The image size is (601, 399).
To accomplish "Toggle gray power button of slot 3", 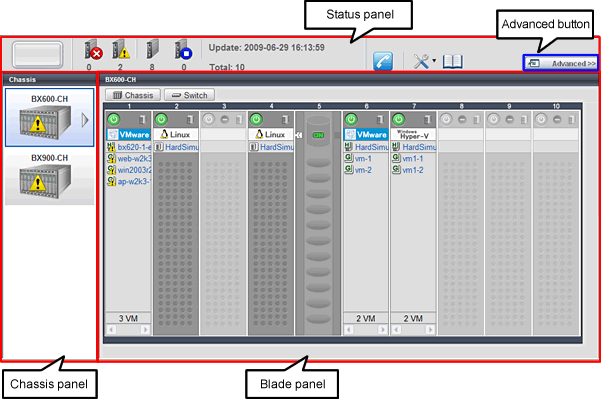I will click(x=209, y=120).
